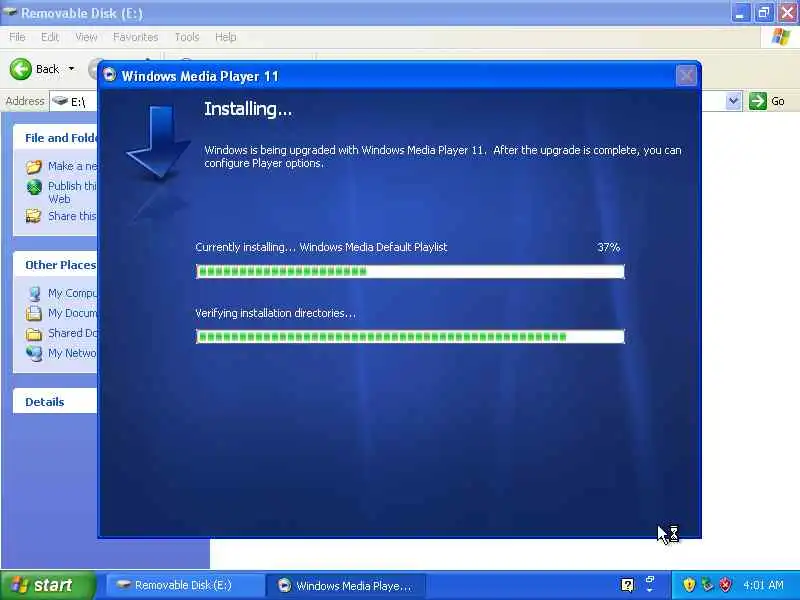Viewport: 800px width, 600px height.
Task: Click the My Documents icon in Other Places
Action: [34, 313]
